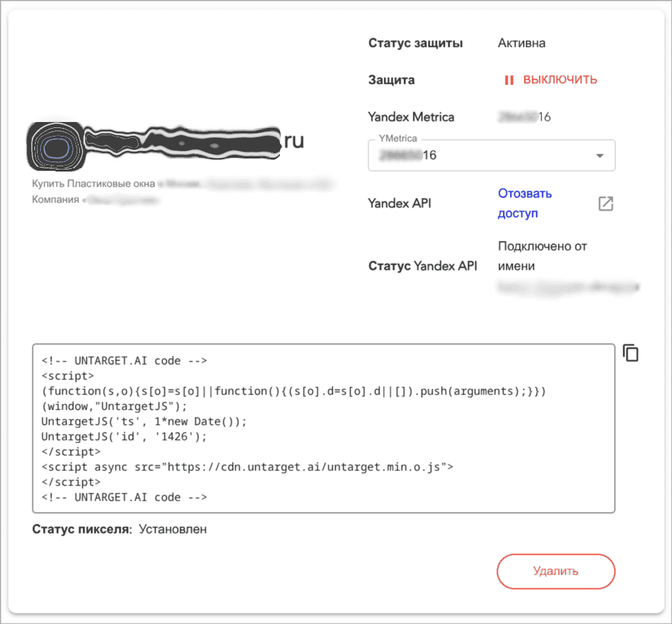Click the pause icon beside ВЫКЛЮЧИТЬ
Screen dimensions: 672x624
pos(509,80)
